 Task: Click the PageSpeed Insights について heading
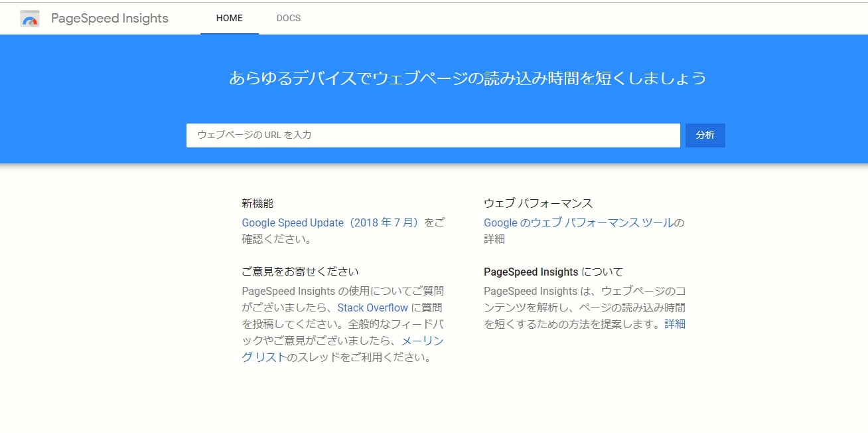pos(553,272)
